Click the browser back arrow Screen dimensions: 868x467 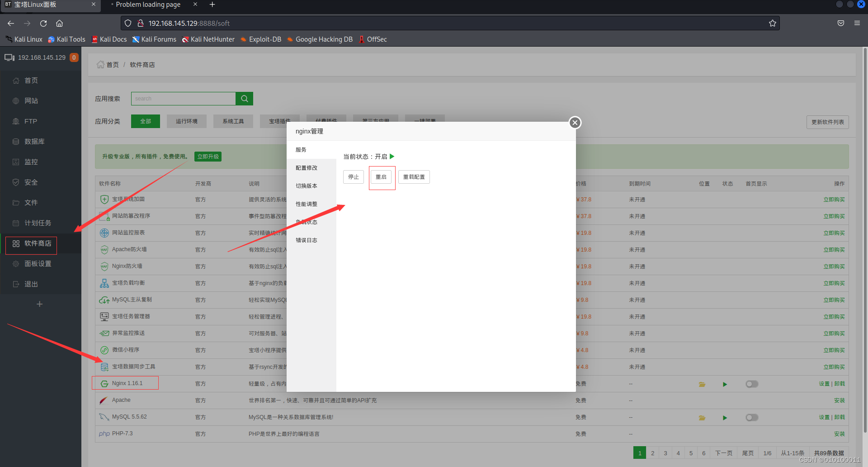11,23
